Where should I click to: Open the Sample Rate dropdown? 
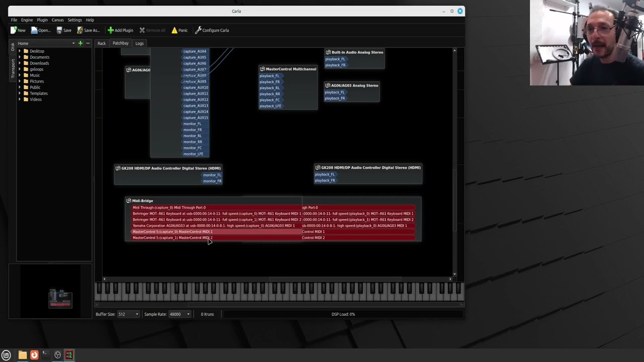coord(180,314)
